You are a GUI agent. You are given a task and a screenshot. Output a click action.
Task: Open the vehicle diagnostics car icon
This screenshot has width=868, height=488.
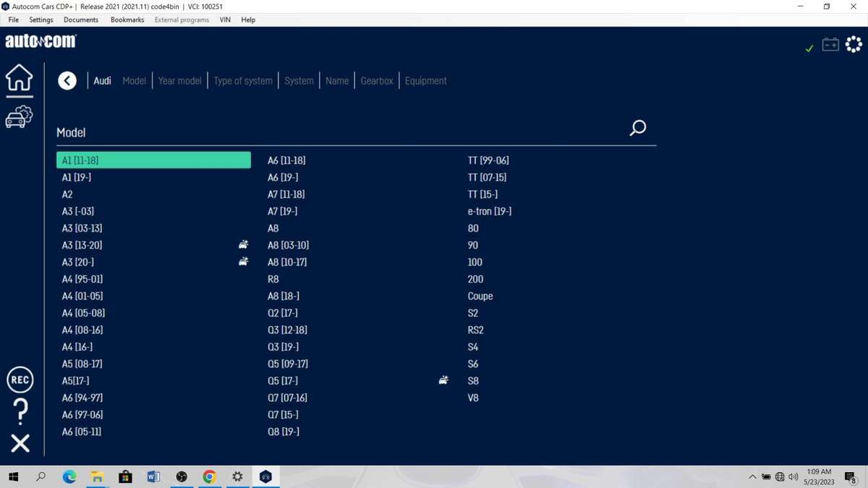point(20,116)
